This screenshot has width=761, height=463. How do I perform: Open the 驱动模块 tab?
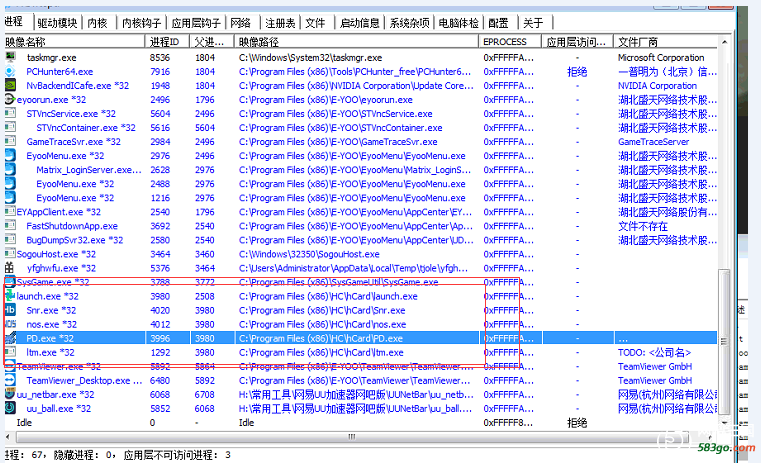(57, 23)
